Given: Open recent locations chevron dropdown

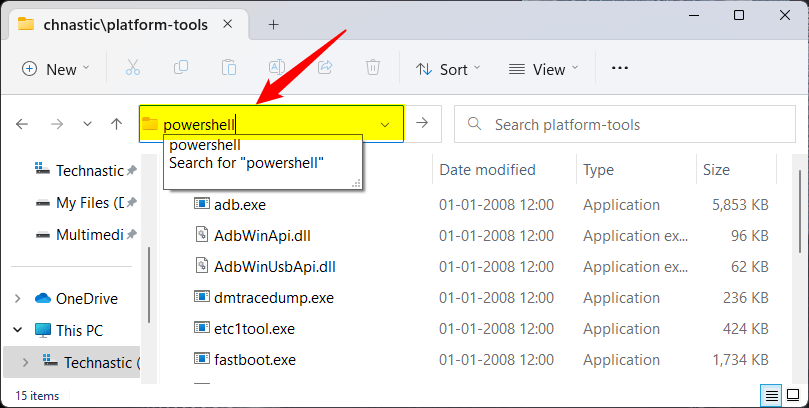Looking at the screenshot, I should point(88,124).
